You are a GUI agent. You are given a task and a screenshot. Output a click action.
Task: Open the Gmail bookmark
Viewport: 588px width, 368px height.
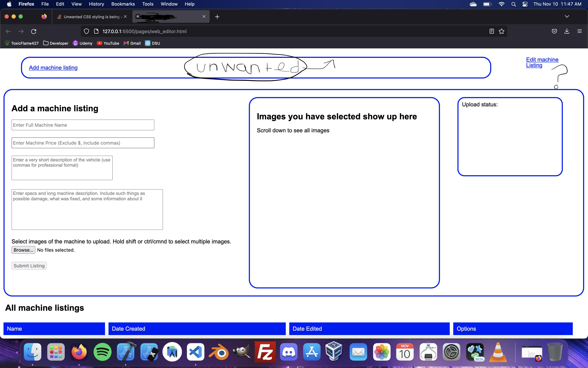pos(132,43)
